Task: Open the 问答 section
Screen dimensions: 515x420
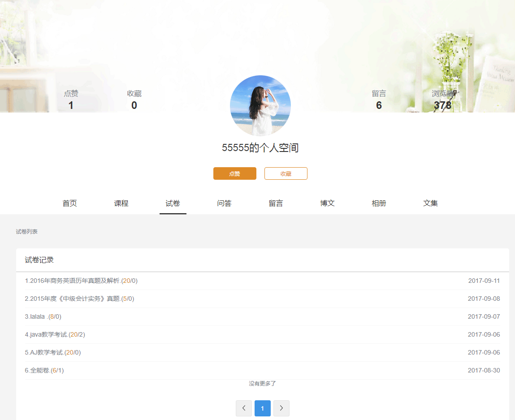Action: pyautogui.click(x=224, y=203)
